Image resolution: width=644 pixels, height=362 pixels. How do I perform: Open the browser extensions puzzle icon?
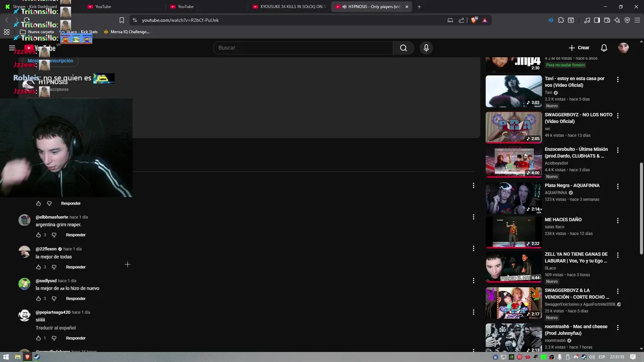(x=561, y=20)
